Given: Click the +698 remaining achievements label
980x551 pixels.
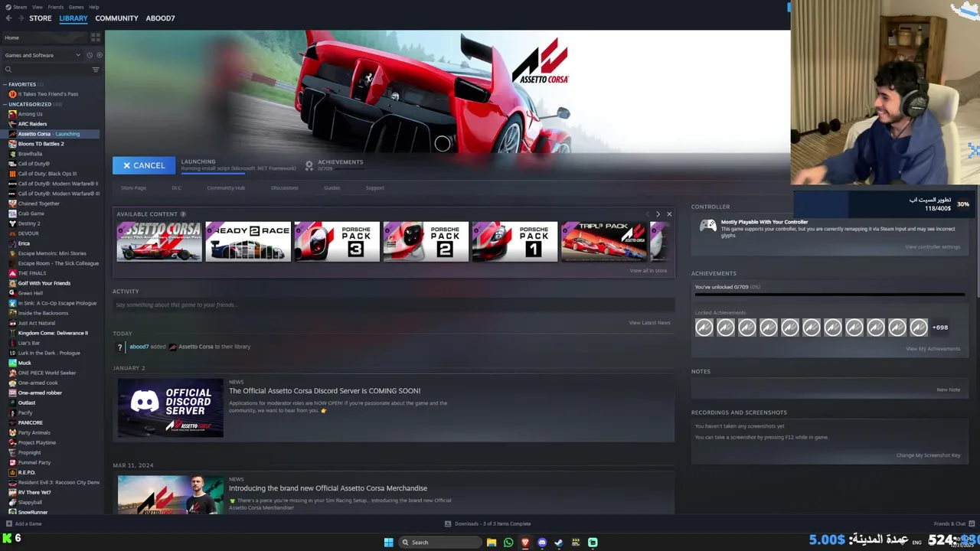Looking at the screenshot, I should click(x=940, y=328).
